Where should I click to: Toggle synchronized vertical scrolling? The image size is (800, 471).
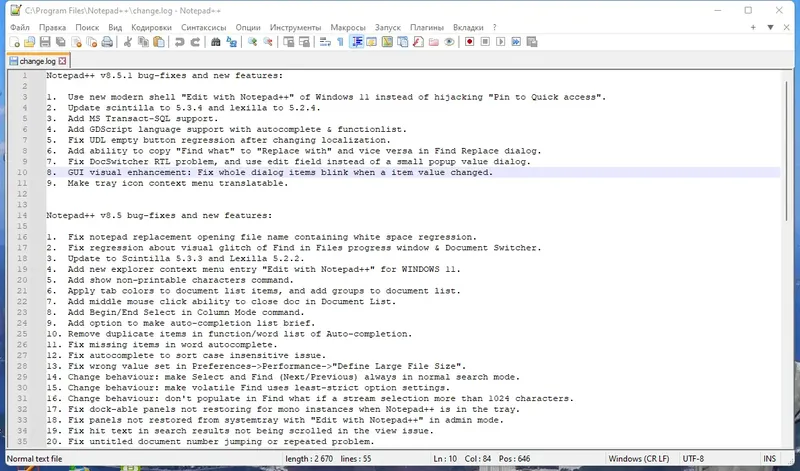click(288, 42)
